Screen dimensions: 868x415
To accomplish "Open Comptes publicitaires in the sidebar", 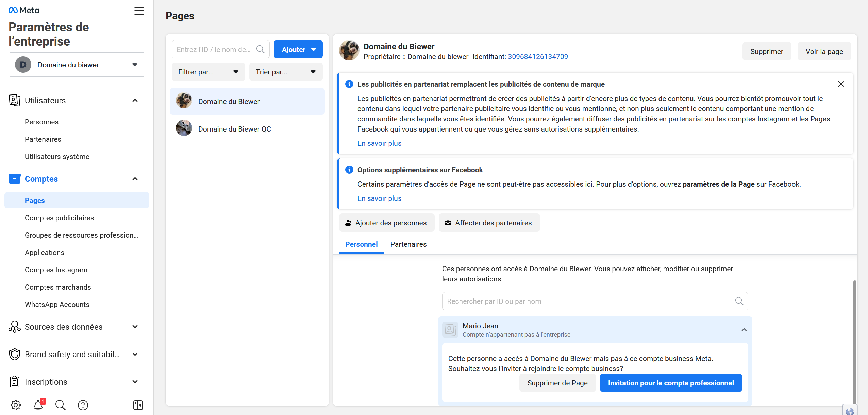I will pyautogui.click(x=59, y=218).
